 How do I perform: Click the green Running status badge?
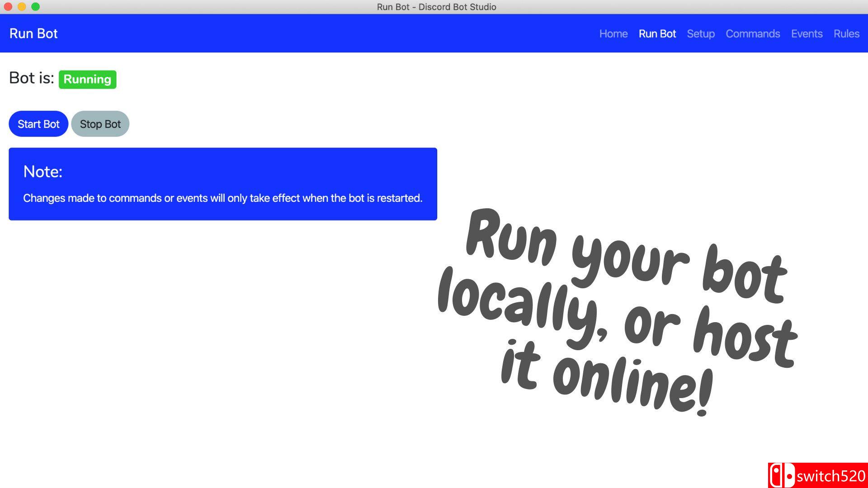87,80
